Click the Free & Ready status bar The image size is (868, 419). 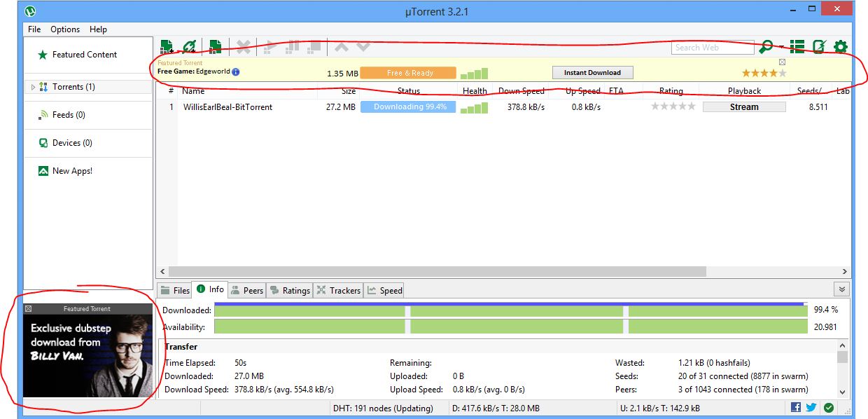coord(408,73)
